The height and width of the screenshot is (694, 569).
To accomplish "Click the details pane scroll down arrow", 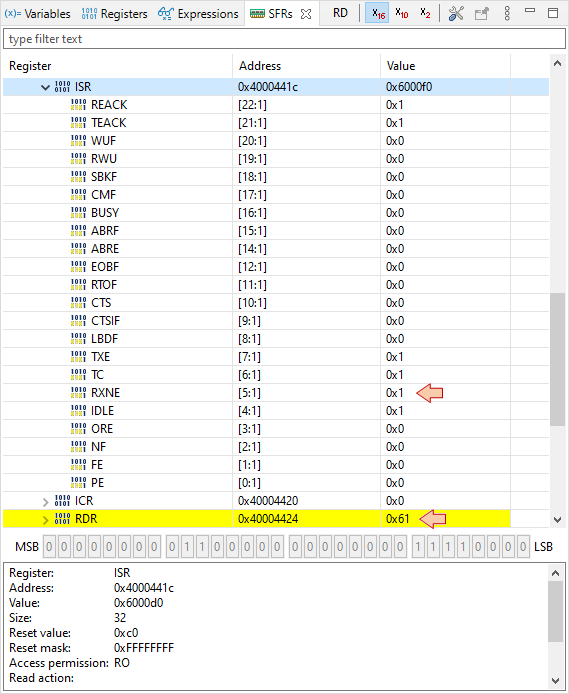I will [556, 680].
